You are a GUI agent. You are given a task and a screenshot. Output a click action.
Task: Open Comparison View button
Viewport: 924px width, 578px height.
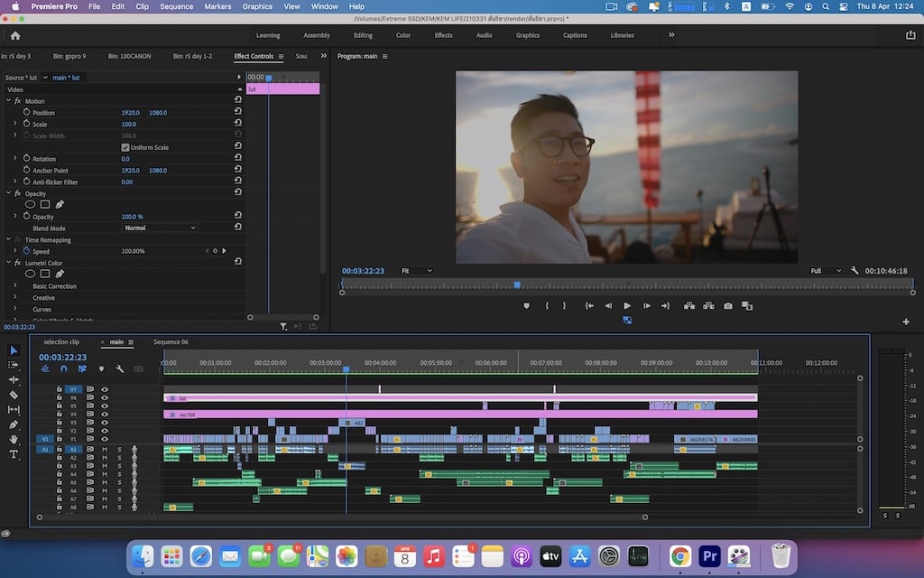(x=747, y=305)
